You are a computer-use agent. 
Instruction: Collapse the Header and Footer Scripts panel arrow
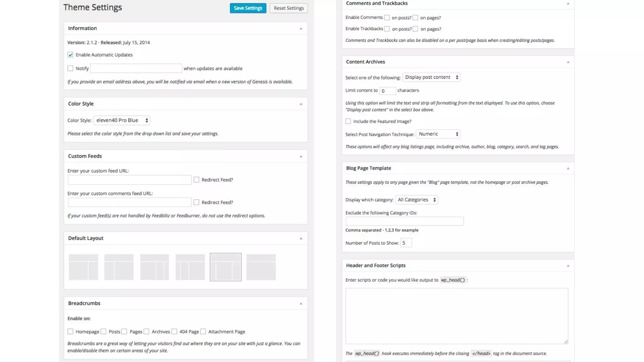click(568, 266)
